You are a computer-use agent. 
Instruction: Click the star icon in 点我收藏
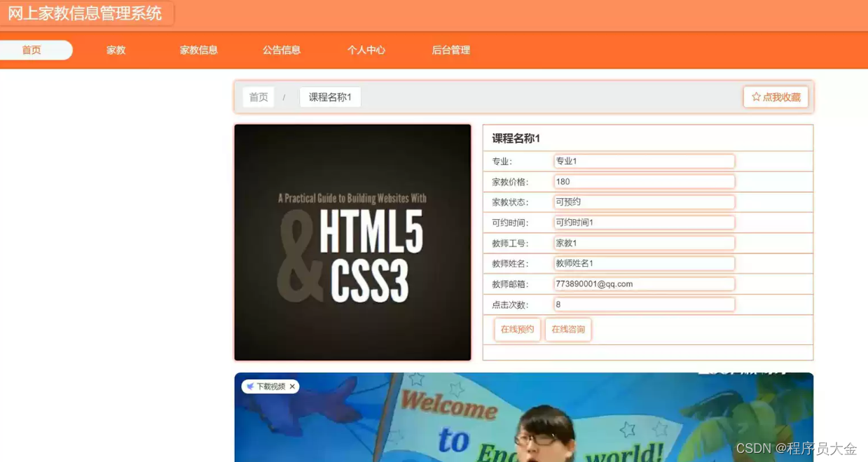click(x=756, y=97)
